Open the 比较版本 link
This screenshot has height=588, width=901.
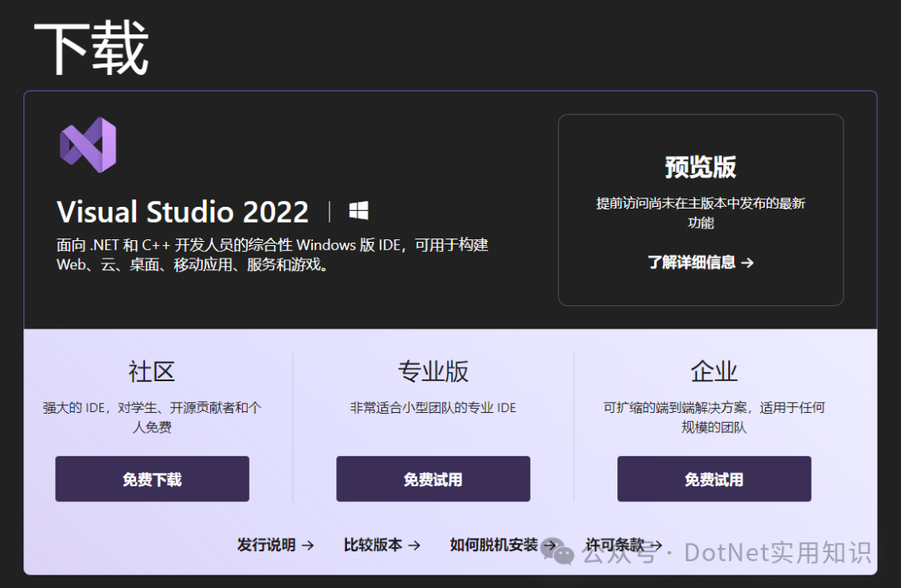tap(382, 545)
